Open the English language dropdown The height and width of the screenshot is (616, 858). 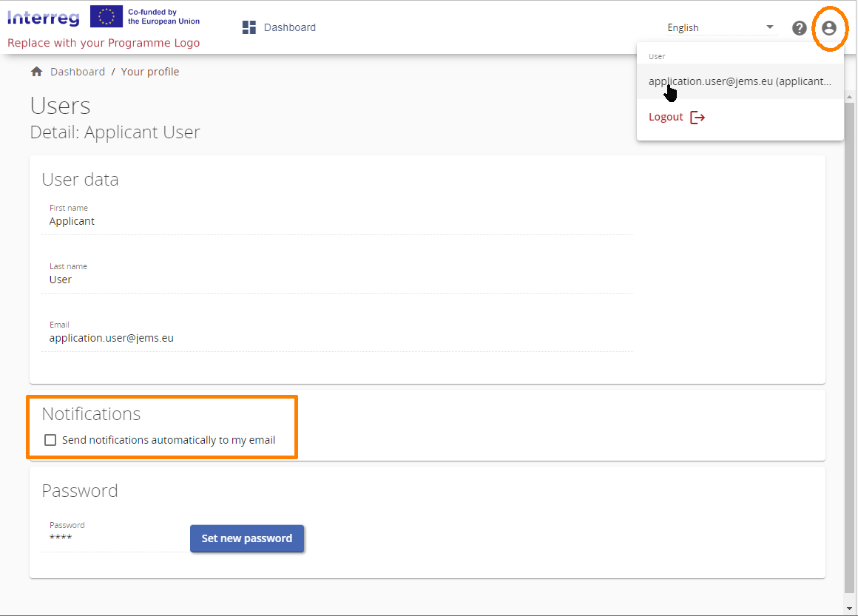click(714, 28)
